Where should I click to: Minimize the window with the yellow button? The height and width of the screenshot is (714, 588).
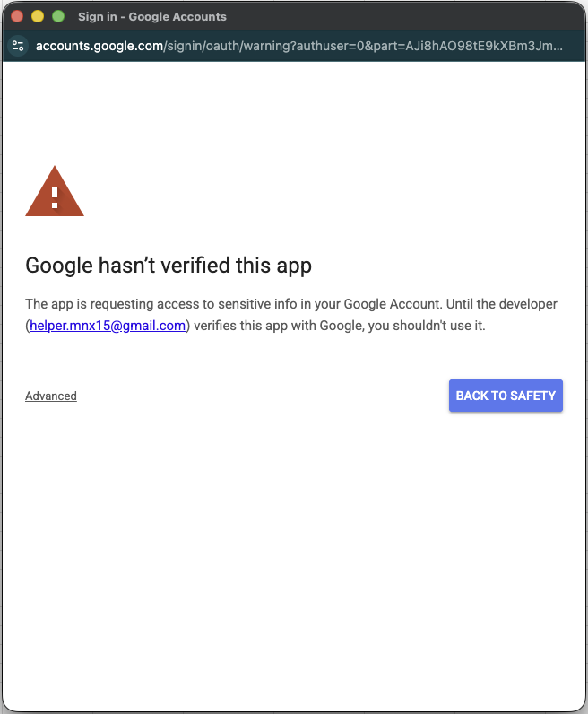[37, 16]
